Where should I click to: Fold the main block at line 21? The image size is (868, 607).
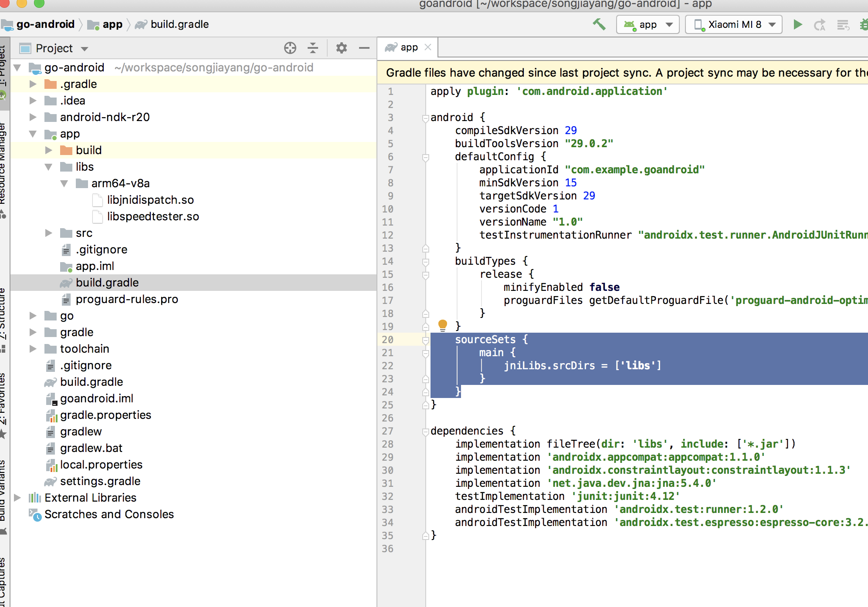tap(425, 353)
